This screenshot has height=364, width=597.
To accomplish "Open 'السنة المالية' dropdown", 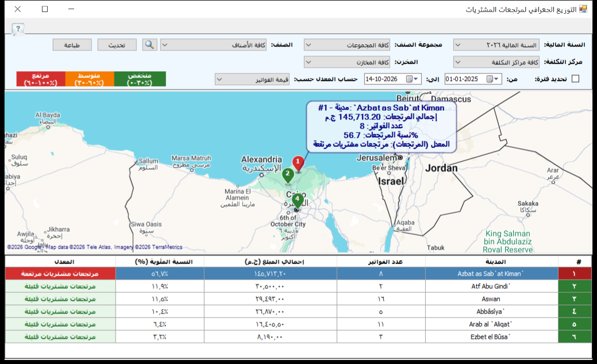I will (496, 45).
